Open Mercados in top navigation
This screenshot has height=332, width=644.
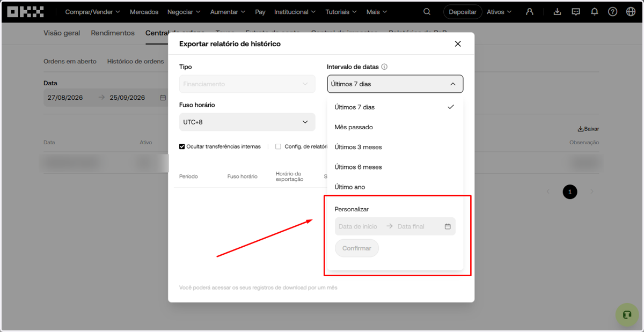144,12
